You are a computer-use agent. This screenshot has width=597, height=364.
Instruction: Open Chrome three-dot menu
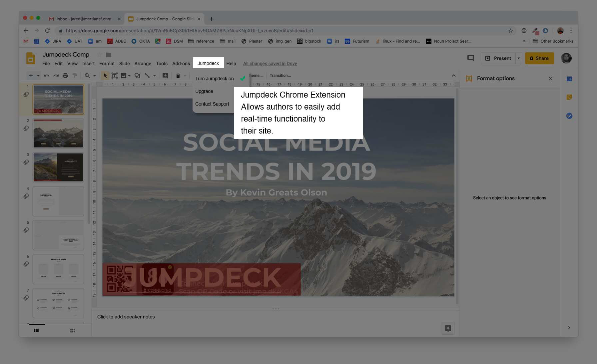[x=571, y=31]
